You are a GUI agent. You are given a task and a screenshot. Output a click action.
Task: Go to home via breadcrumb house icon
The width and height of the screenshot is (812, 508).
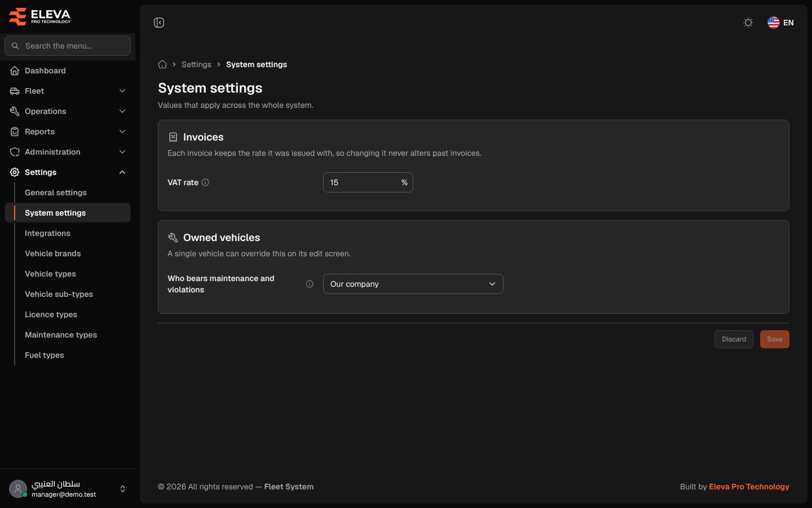(x=162, y=64)
